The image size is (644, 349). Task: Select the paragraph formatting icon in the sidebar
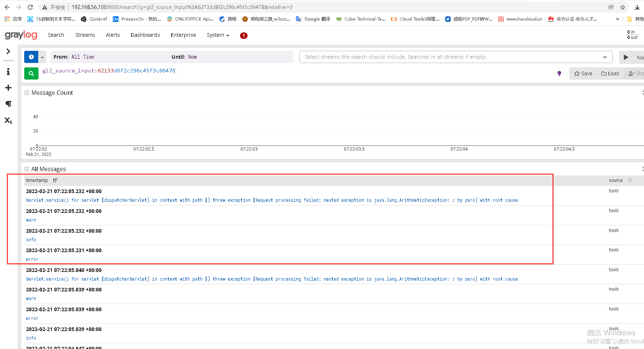pyautogui.click(x=8, y=104)
